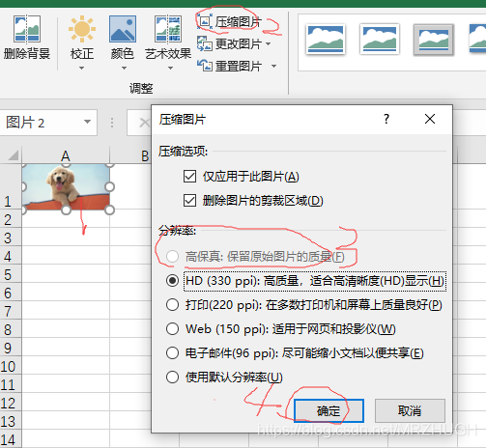Select the second picture style thumbnail
This screenshot has width=486, height=448.
click(380, 40)
